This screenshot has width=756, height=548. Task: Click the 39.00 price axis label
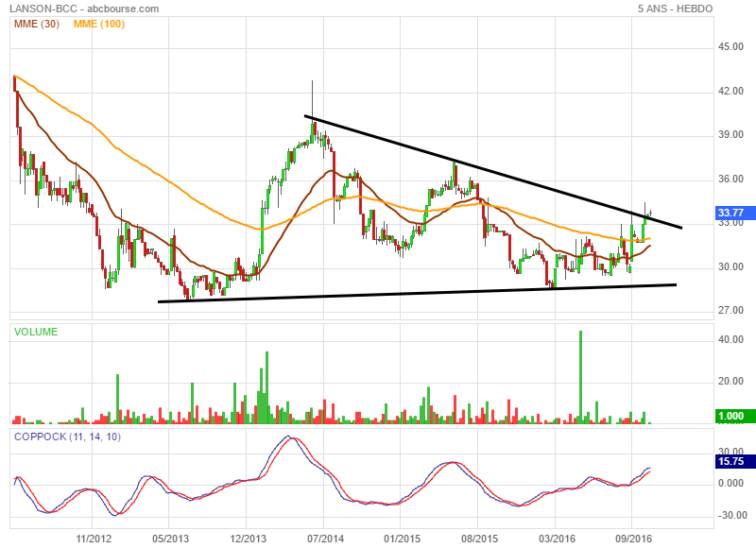coord(730,134)
